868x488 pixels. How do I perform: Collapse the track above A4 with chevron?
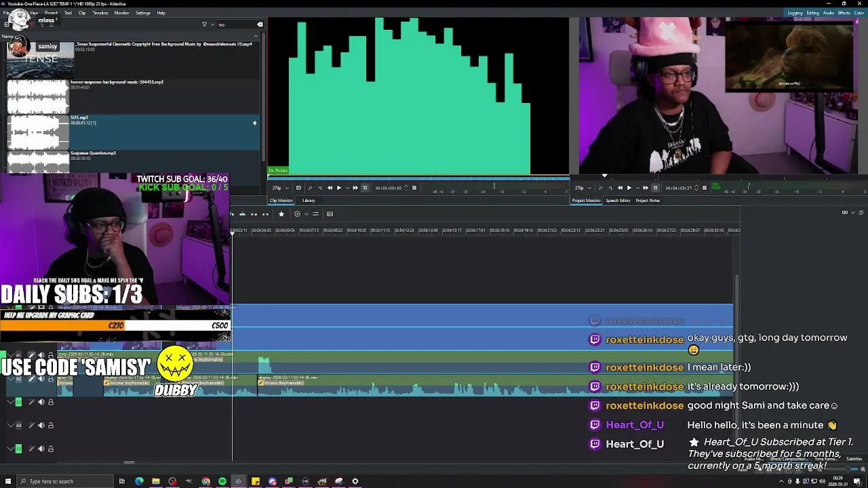(x=9, y=403)
